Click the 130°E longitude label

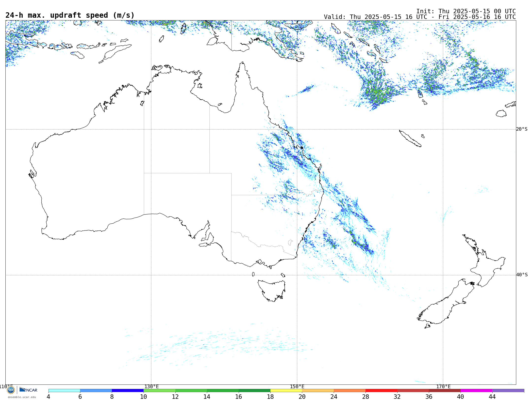pos(151,386)
